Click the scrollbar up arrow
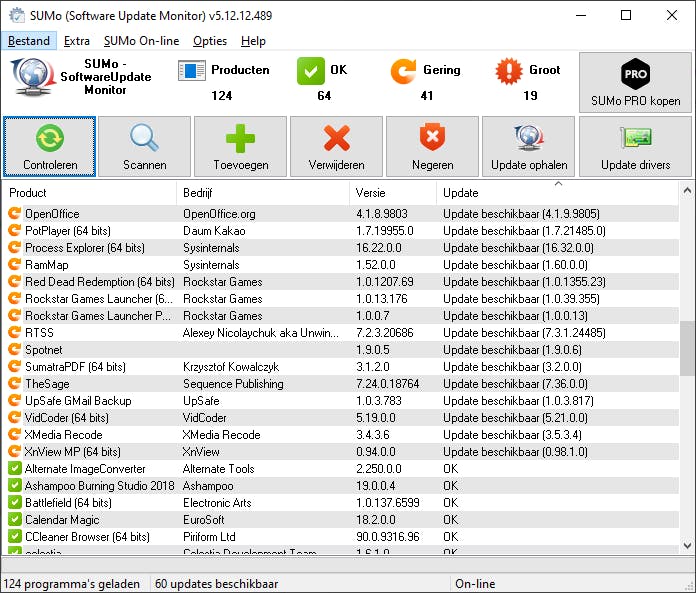Screen dimensions: 696x593 click(x=687, y=191)
